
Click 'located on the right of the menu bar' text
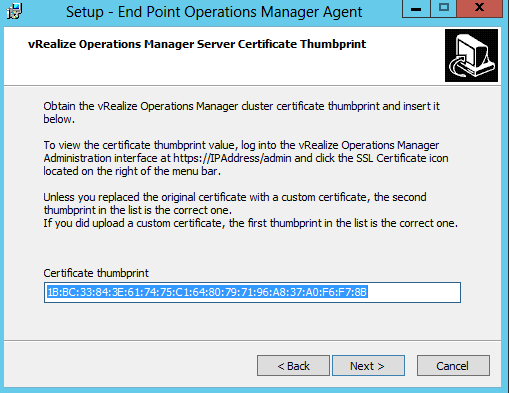132,171
